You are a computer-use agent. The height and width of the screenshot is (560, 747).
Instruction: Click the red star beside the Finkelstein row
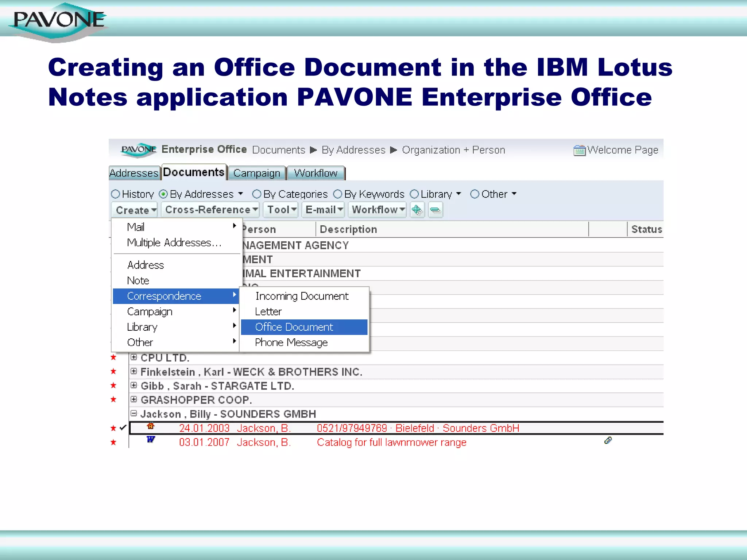point(113,372)
